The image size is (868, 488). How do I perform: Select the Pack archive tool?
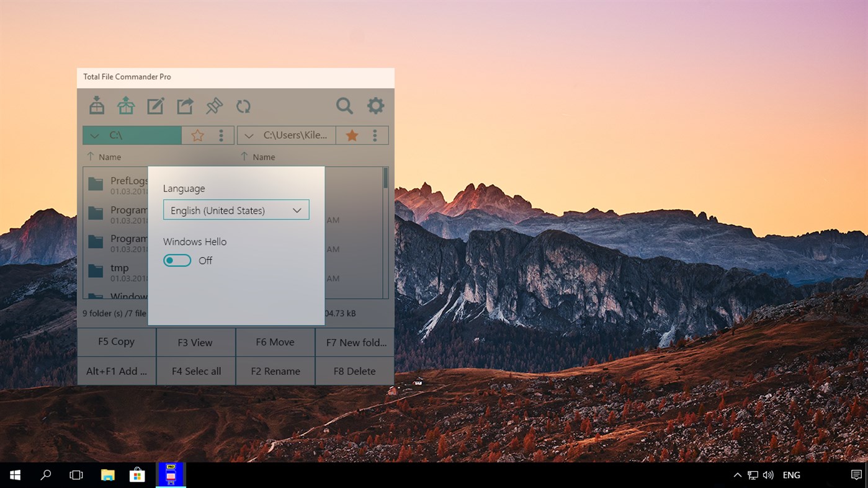(x=96, y=105)
